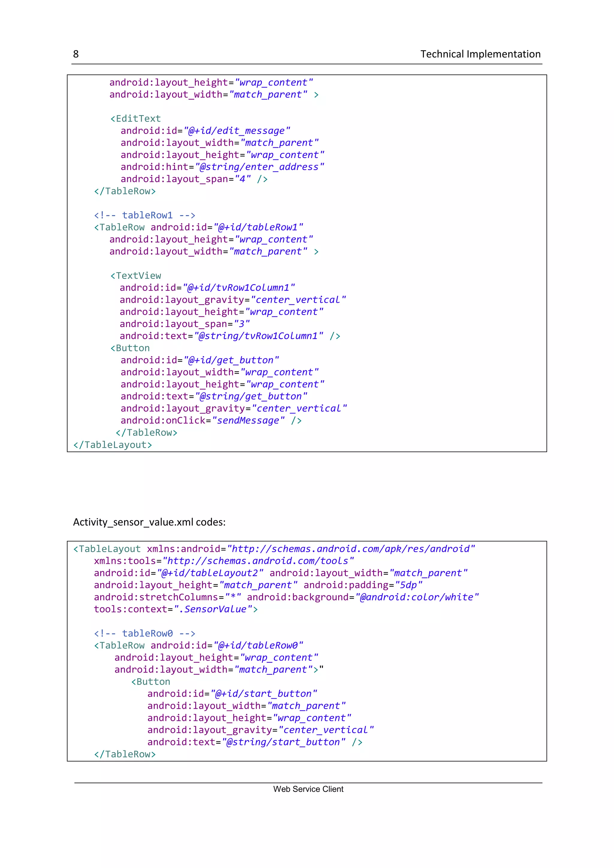Viewport: 614px width, 868px height.
Task: Click the <TableRow android:id="@+id/tableRow0" line
Action: [x=198, y=646]
